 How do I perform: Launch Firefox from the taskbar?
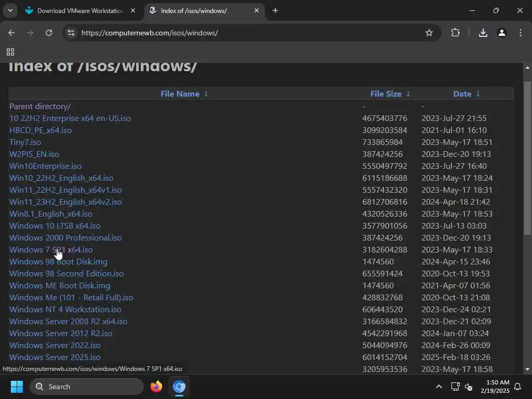pos(156,387)
